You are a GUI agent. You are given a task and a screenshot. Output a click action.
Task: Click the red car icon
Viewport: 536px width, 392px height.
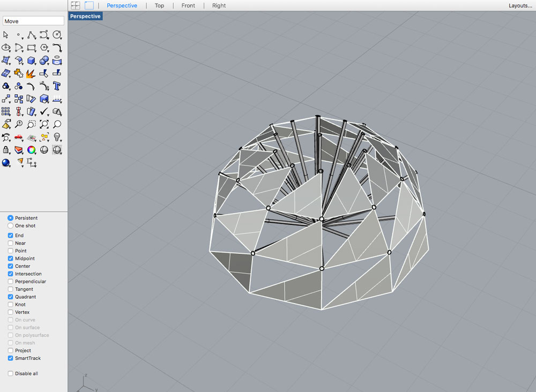19,137
